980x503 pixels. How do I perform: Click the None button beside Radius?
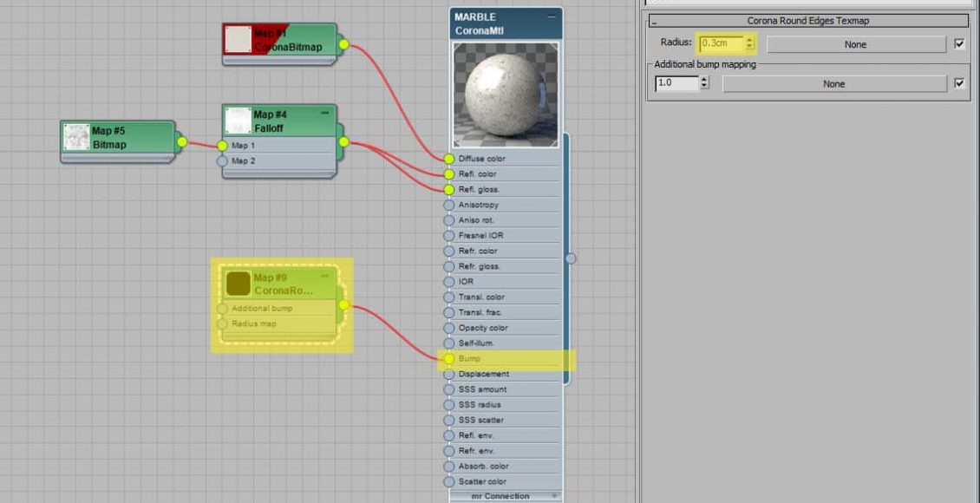(x=855, y=44)
